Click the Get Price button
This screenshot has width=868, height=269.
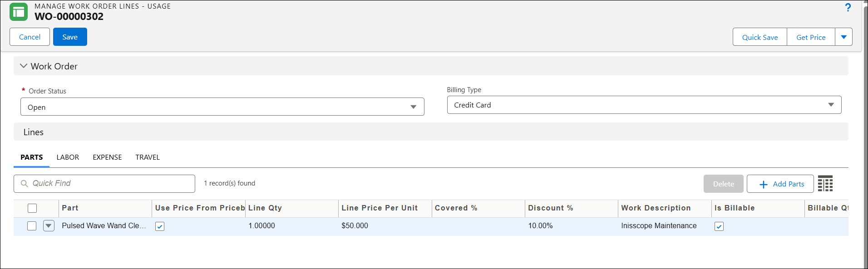tap(811, 37)
